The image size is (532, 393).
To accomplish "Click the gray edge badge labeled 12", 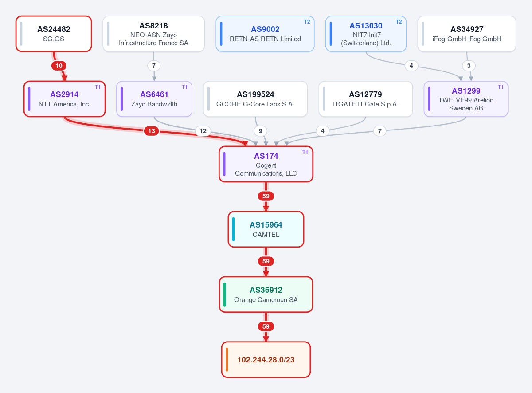I will pyautogui.click(x=203, y=131).
